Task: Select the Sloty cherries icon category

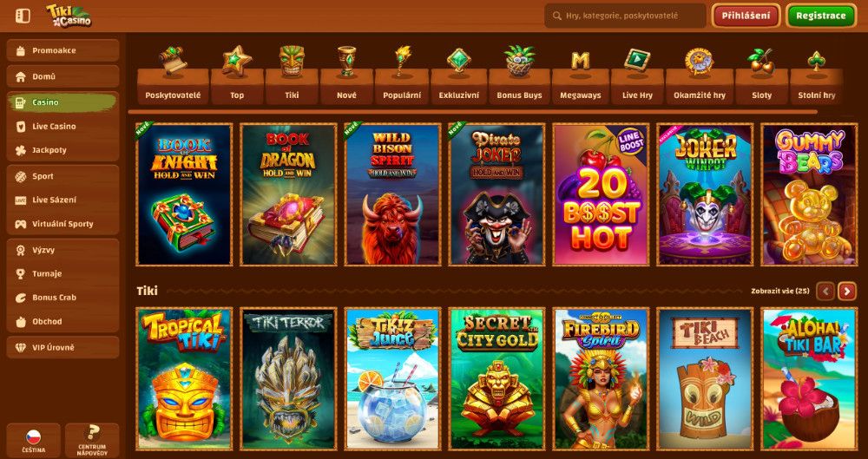Action: pos(761,75)
